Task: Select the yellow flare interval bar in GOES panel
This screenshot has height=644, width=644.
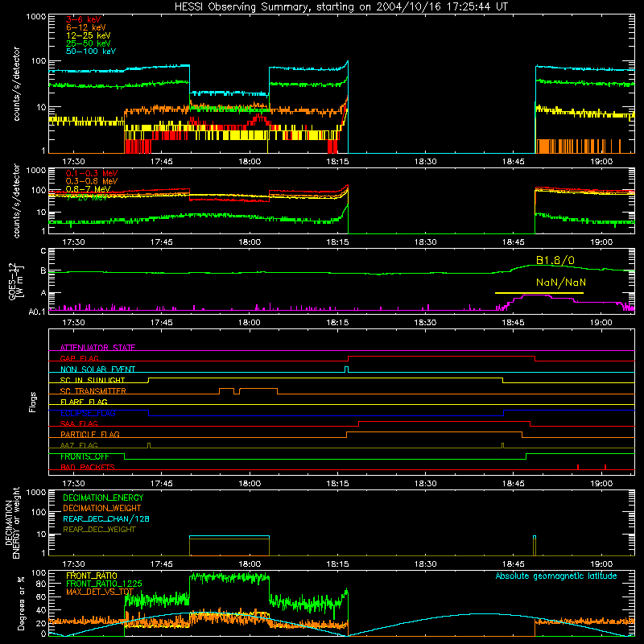Action: [539, 293]
